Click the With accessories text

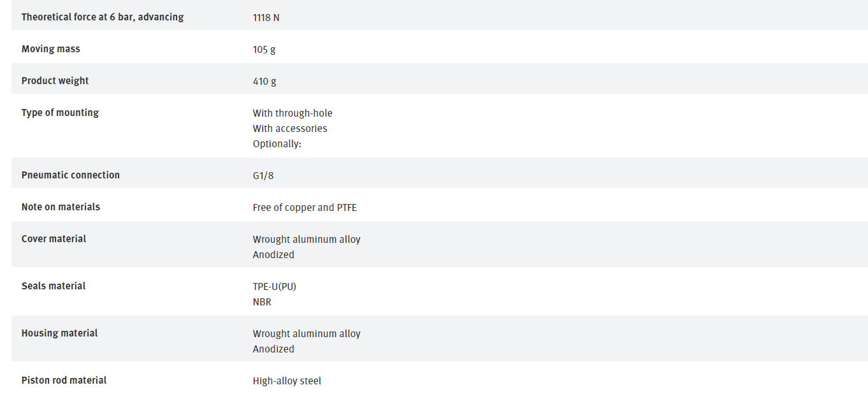pyautogui.click(x=290, y=129)
